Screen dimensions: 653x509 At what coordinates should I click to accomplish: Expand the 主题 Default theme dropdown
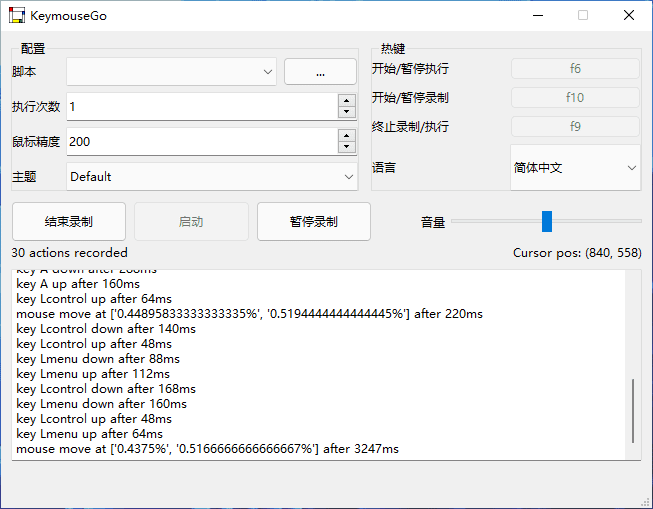pos(211,177)
